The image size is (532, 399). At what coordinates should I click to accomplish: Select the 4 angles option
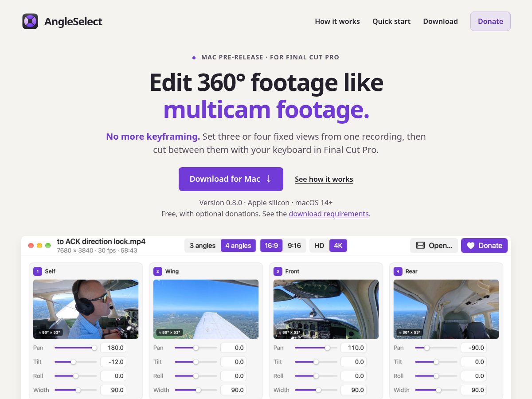coord(238,246)
